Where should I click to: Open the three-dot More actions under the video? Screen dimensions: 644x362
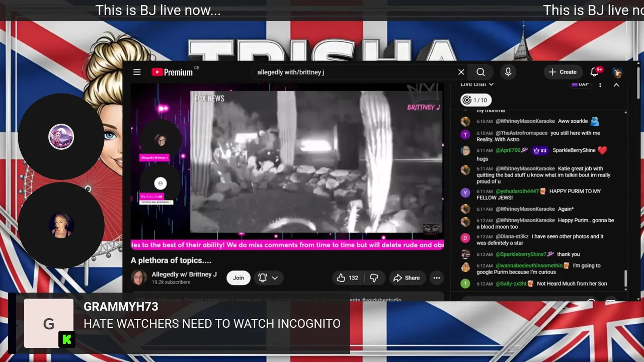[x=437, y=278]
